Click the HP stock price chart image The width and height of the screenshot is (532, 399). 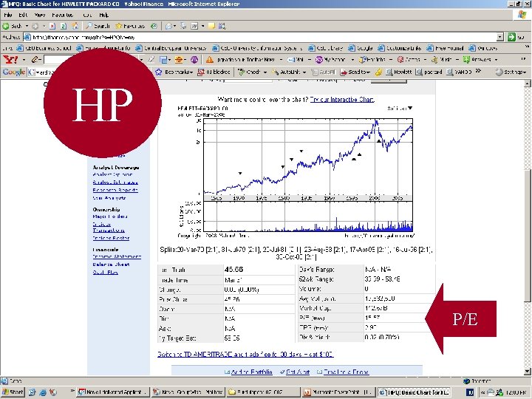point(296,173)
